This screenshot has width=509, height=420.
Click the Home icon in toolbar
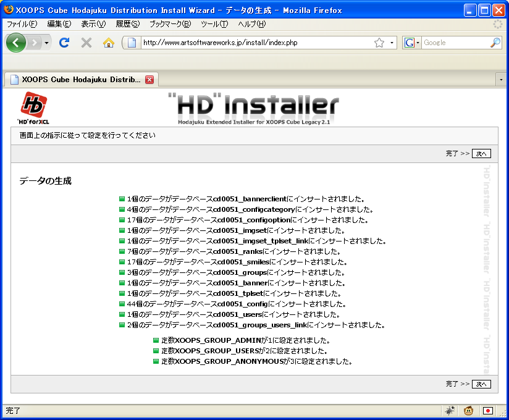tap(109, 43)
